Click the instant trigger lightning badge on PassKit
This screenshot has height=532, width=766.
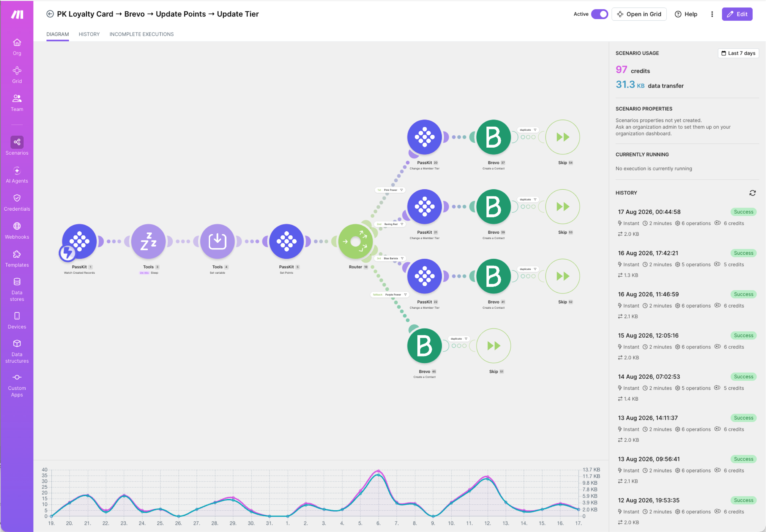point(67,253)
